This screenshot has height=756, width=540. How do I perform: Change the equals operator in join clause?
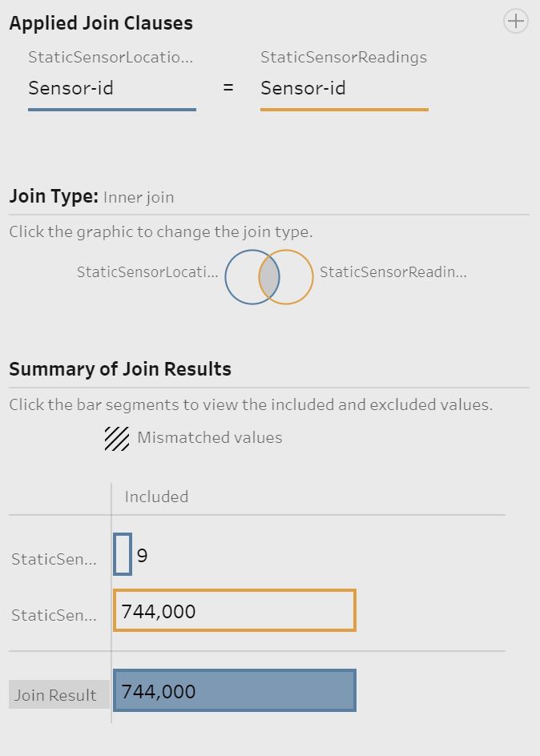(228, 88)
